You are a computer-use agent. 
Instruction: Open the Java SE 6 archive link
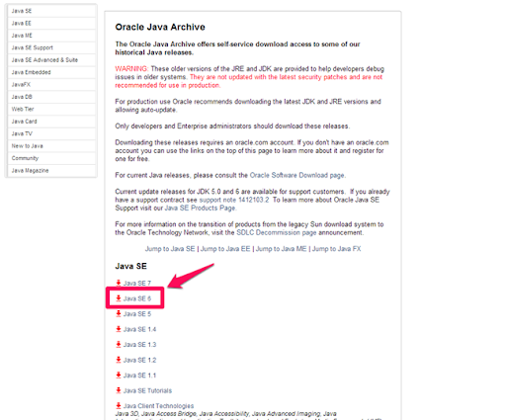137,298
